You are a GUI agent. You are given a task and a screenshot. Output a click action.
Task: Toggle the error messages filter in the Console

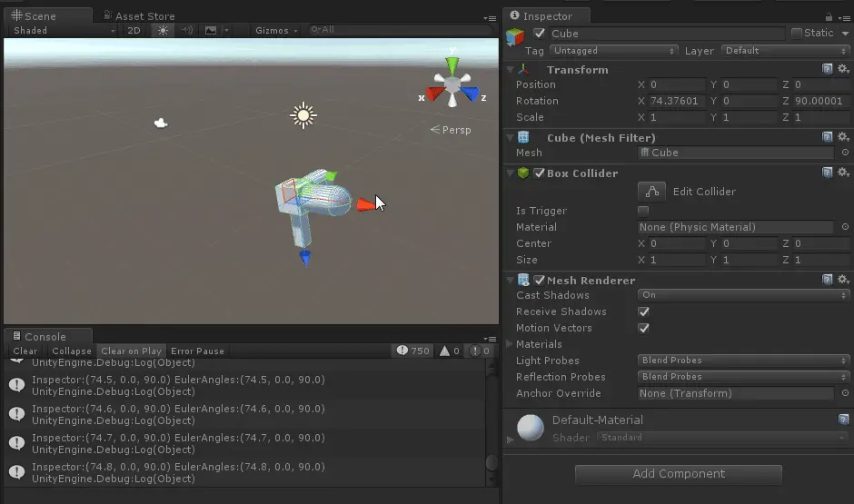480,351
